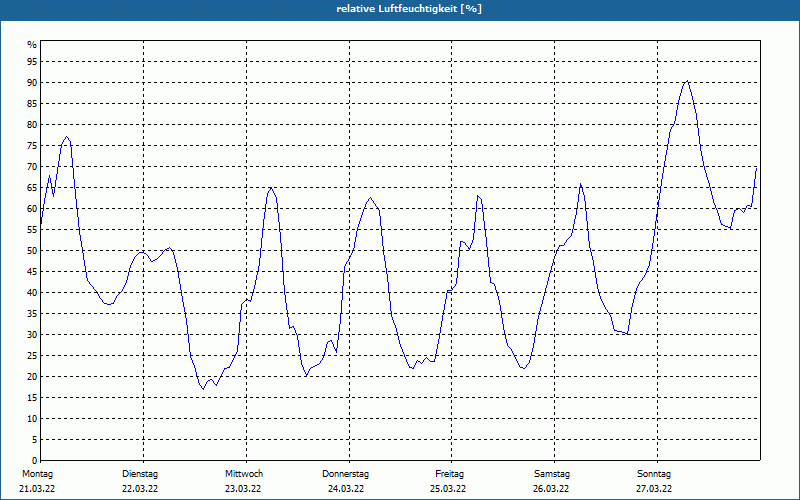The width and height of the screenshot is (800, 500).
Task: Click the 65 y-axis value
Action: pos(32,188)
